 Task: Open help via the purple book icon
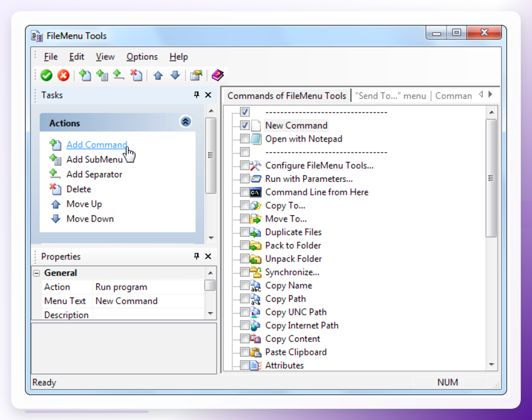pos(218,75)
